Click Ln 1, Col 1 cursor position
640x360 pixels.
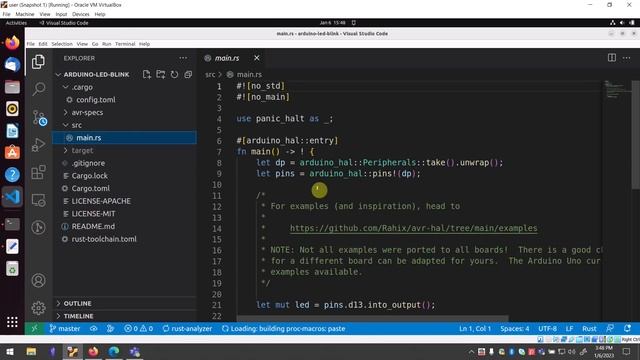[x=475, y=329]
